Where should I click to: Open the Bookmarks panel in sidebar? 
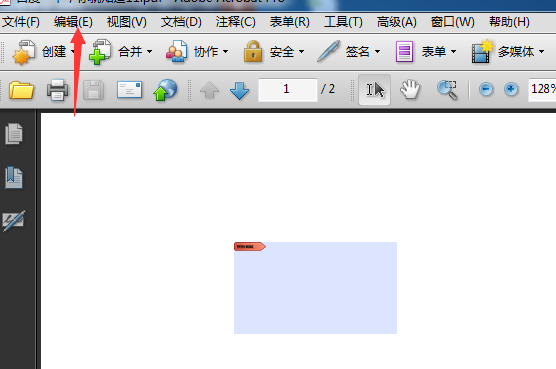pos(14,178)
